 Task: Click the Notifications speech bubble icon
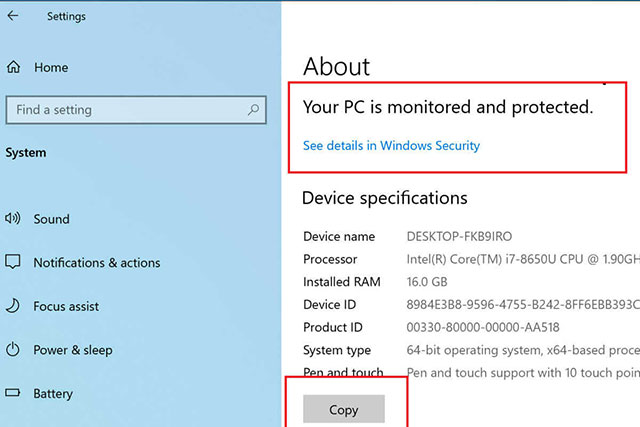13,262
